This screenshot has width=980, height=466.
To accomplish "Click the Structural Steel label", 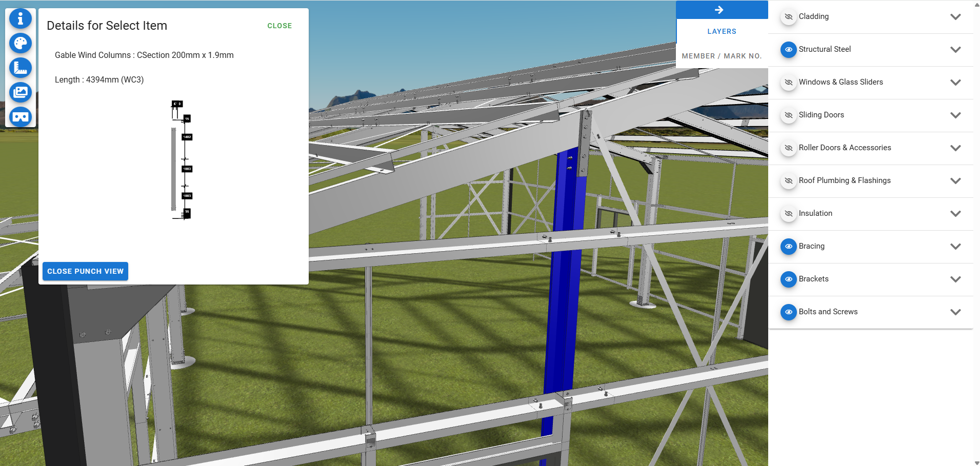I will tap(825, 49).
